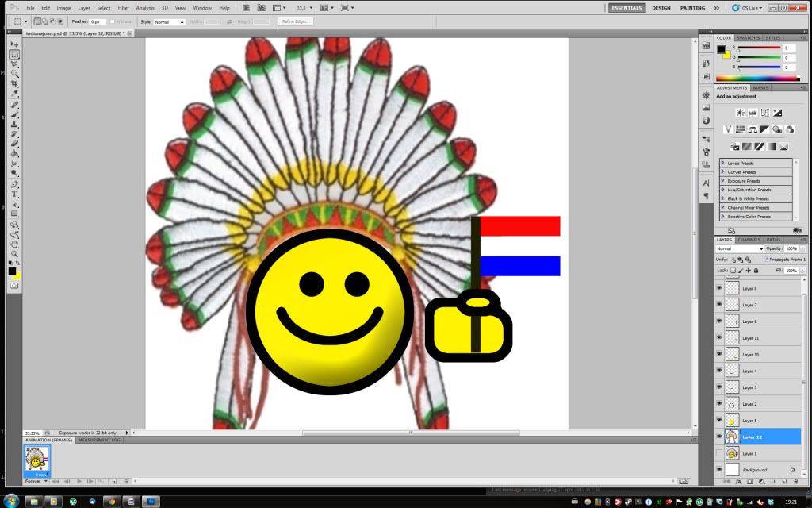The image size is (812, 508).
Task: Select the Rectangle shape tool
Action: [x=14, y=214]
